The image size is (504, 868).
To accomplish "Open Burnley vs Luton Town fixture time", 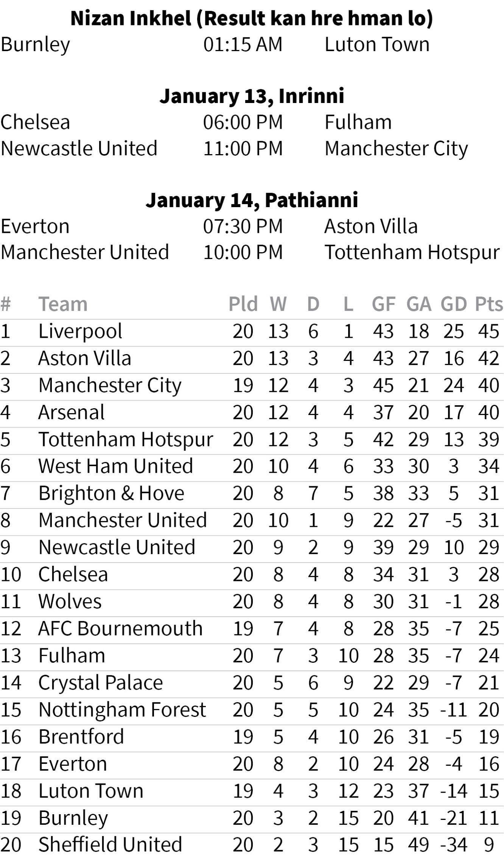I will [243, 44].
